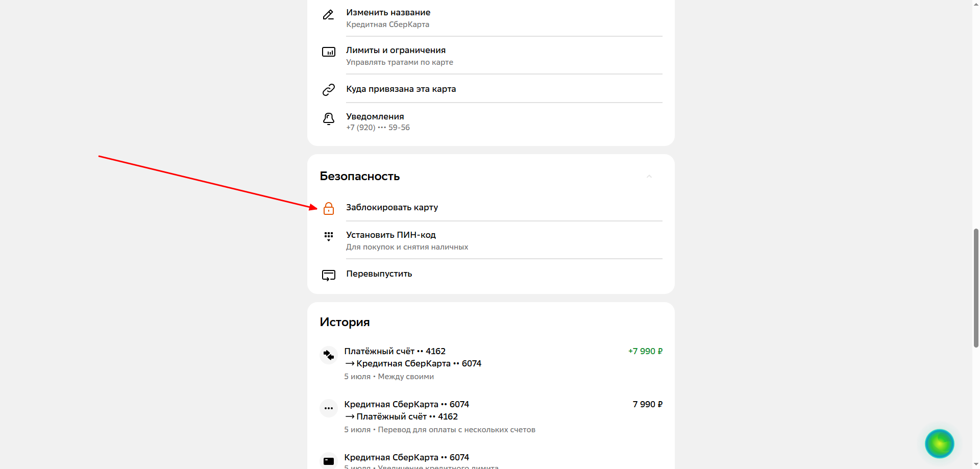
Task: Open Перевыпустить card option
Action: (x=379, y=274)
